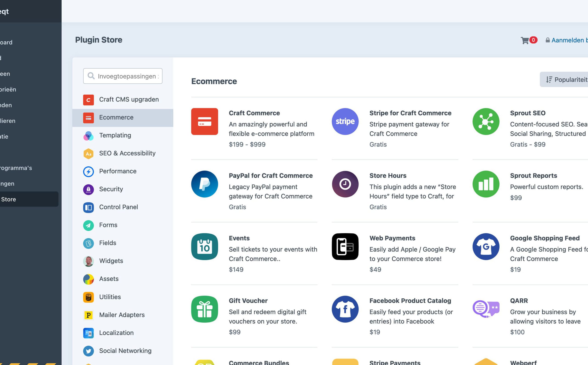Open the Gift Voucher present icon
588x365 pixels.
click(204, 309)
